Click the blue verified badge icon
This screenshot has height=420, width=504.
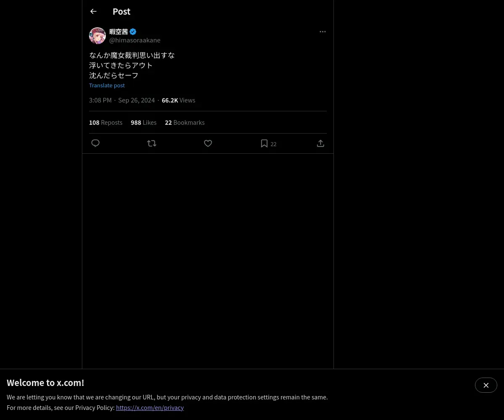tap(133, 31)
